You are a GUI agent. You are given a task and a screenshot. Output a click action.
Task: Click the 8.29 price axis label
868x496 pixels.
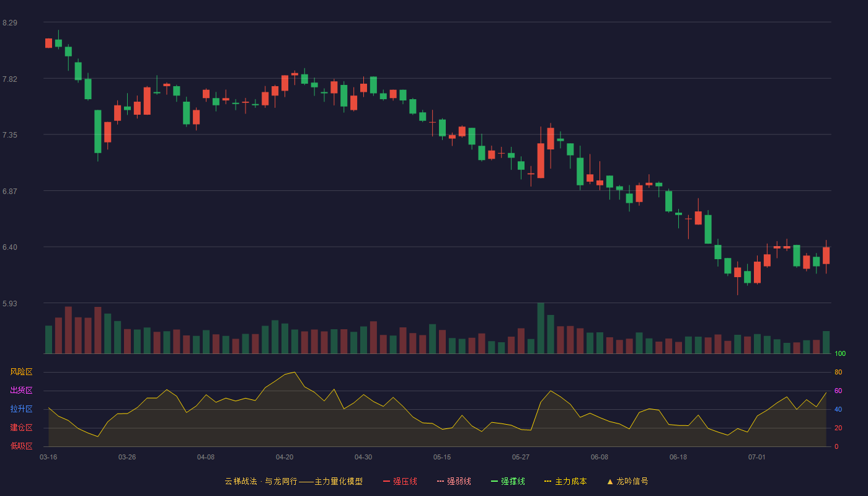pyautogui.click(x=10, y=23)
